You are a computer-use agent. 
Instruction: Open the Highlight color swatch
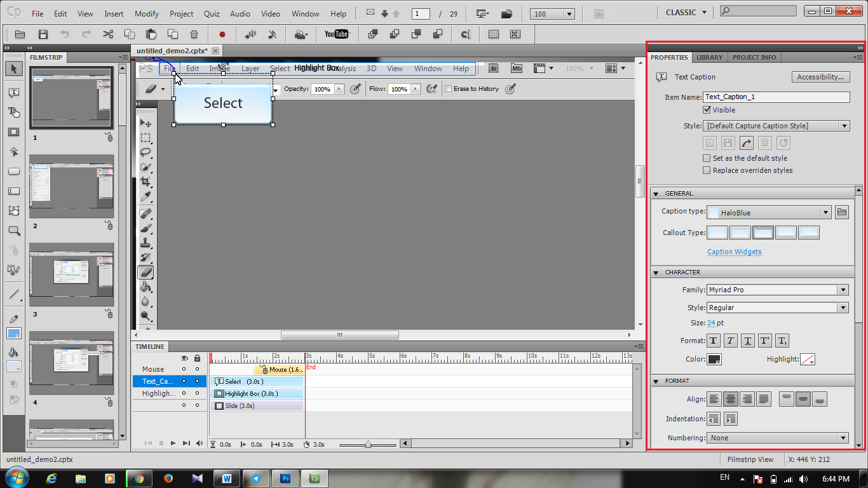(x=808, y=359)
